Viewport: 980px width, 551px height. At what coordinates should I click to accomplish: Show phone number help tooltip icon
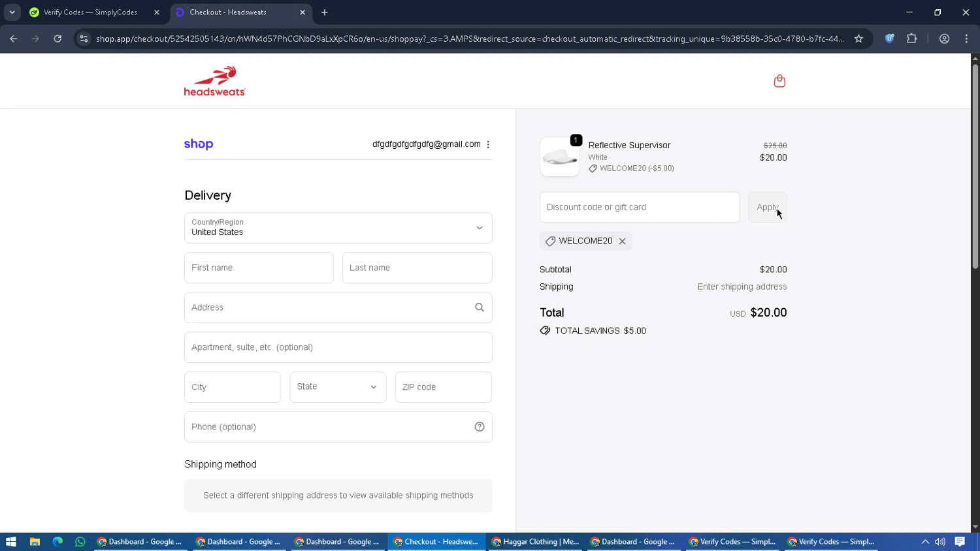click(479, 427)
